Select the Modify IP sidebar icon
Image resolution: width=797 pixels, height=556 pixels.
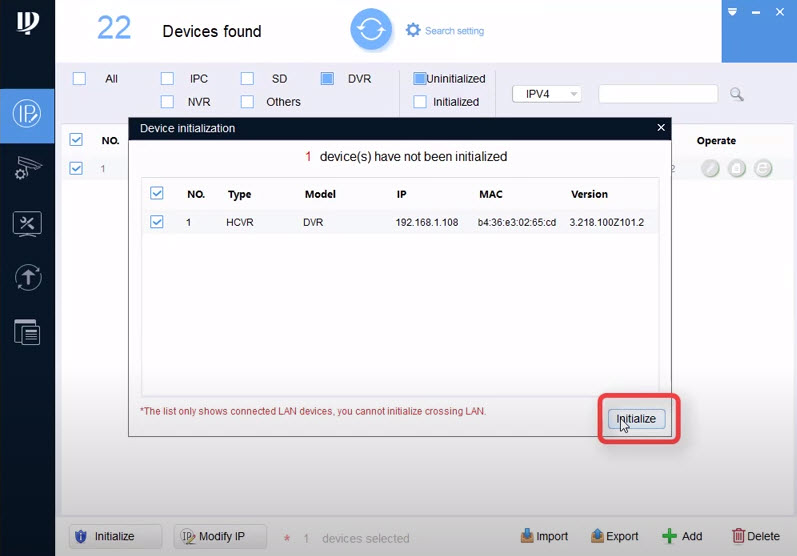click(27, 113)
